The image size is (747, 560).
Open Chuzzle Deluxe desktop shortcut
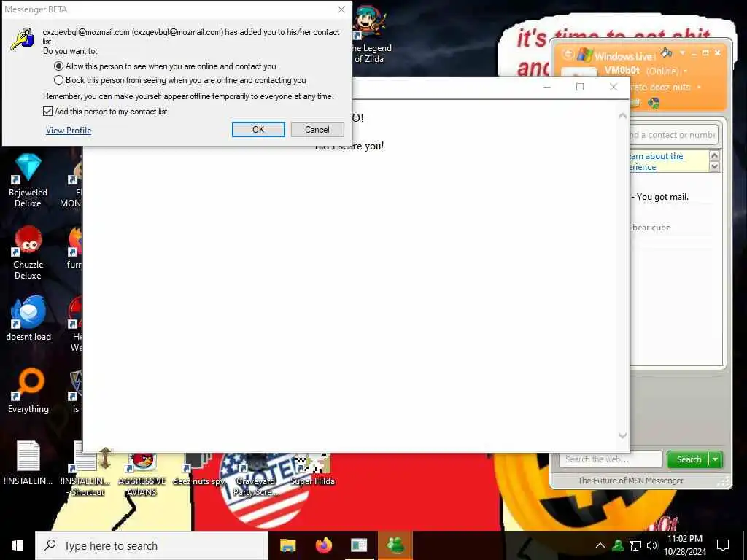click(x=28, y=252)
